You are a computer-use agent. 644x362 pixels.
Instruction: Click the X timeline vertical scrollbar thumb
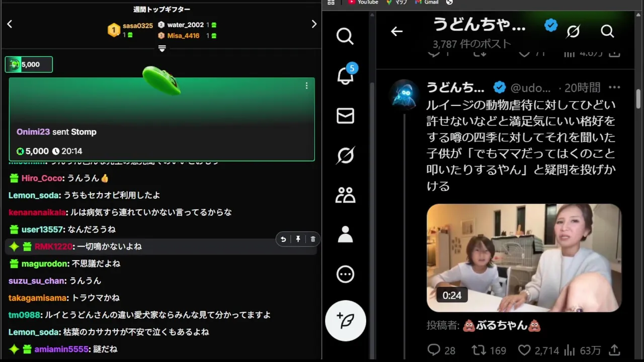[638, 99]
